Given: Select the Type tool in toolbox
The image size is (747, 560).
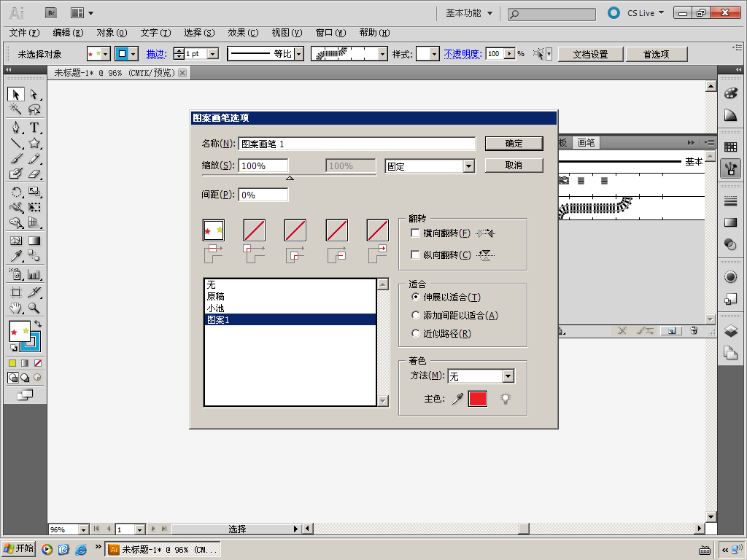Looking at the screenshot, I should pos(34,128).
